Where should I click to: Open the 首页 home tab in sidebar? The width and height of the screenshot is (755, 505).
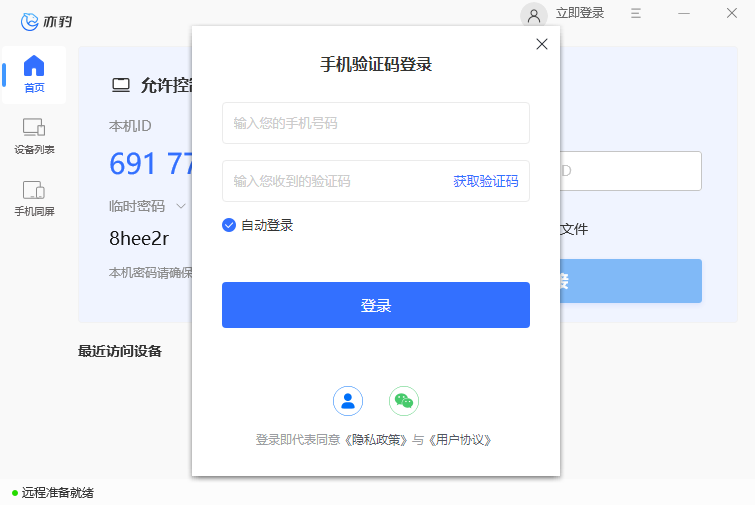click(34, 75)
